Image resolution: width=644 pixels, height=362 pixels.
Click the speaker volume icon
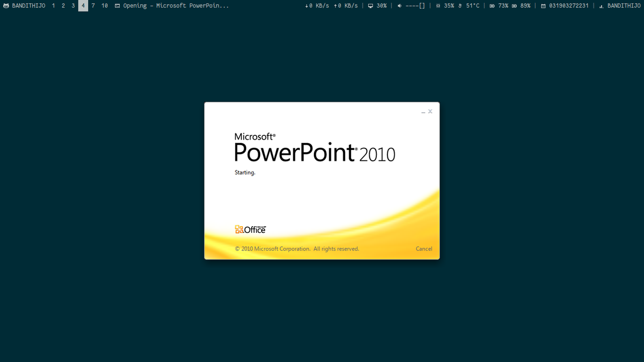(x=399, y=6)
